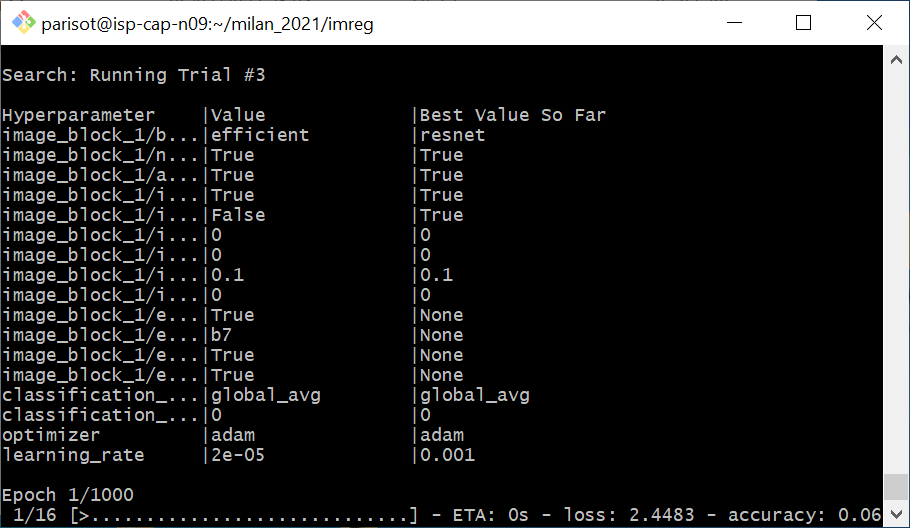Click the 'loss: 2.4483' text
The width and height of the screenshot is (910, 528).
coord(629,515)
